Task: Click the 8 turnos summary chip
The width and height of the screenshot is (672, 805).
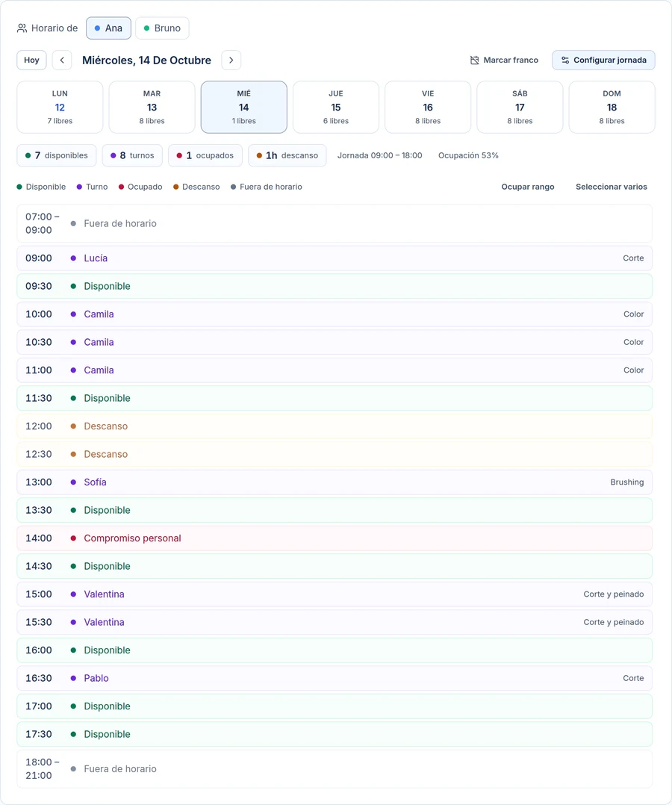Action: click(132, 155)
